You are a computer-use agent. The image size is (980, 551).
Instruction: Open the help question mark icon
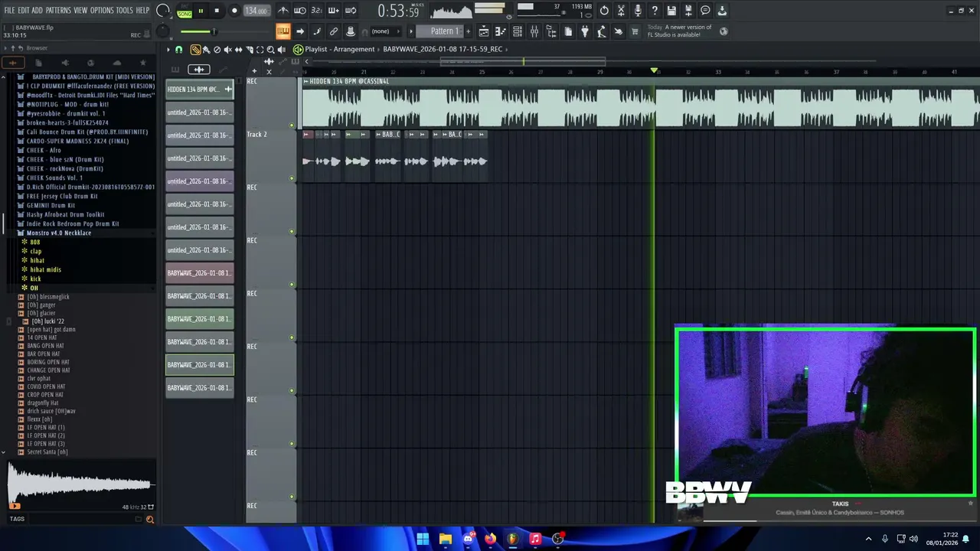coord(654,11)
